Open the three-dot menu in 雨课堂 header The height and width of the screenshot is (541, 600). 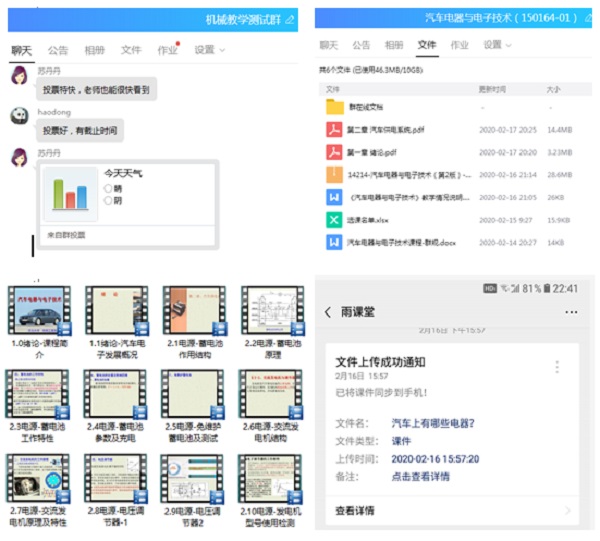click(570, 313)
